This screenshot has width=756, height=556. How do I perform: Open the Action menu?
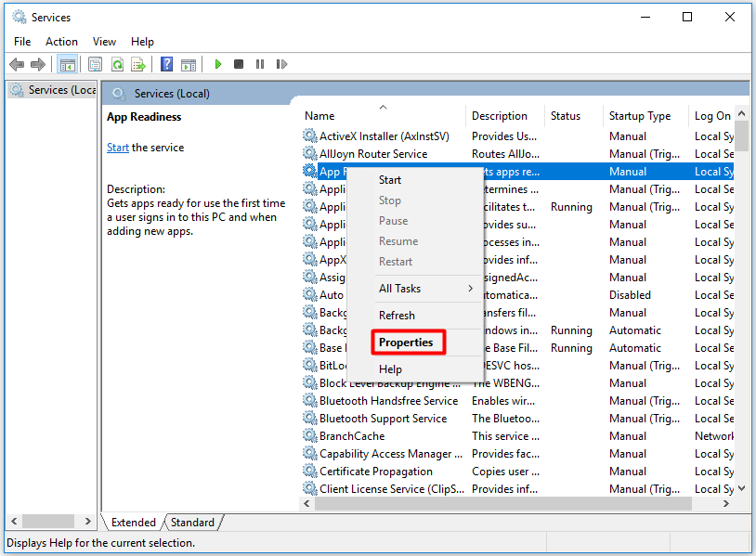[61, 42]
